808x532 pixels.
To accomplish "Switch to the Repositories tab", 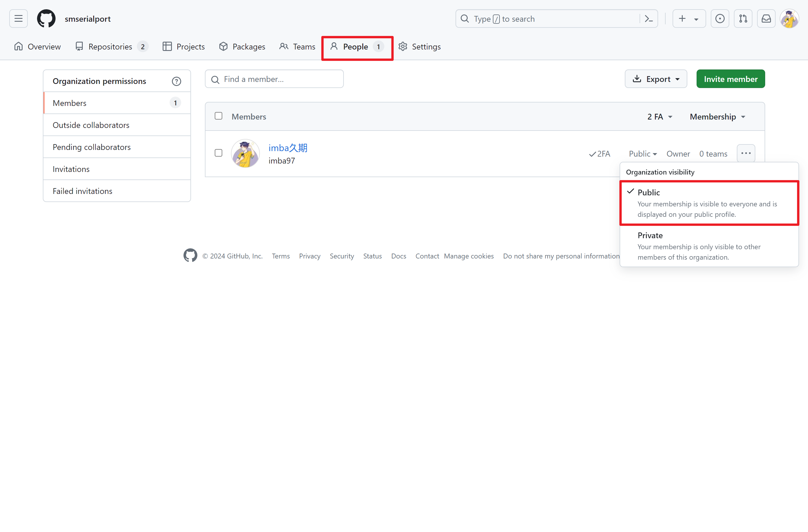I will pyautogui.click(x=110, y=47).
